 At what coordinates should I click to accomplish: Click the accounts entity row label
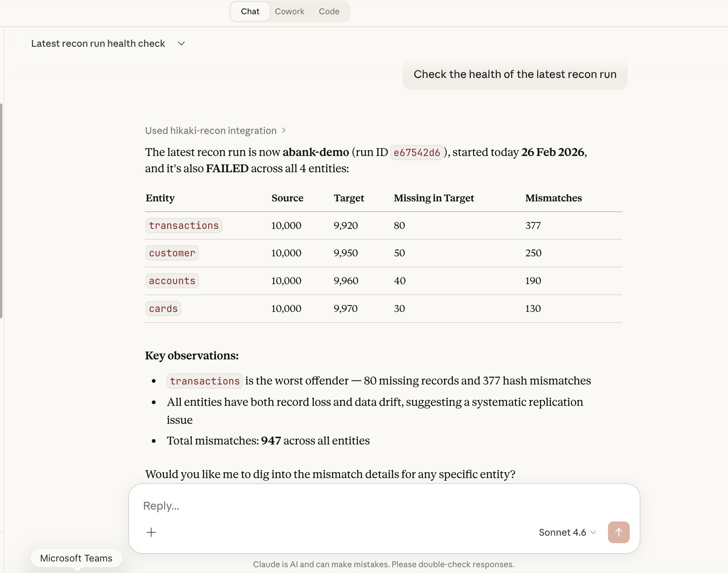(x=172, y=281)
